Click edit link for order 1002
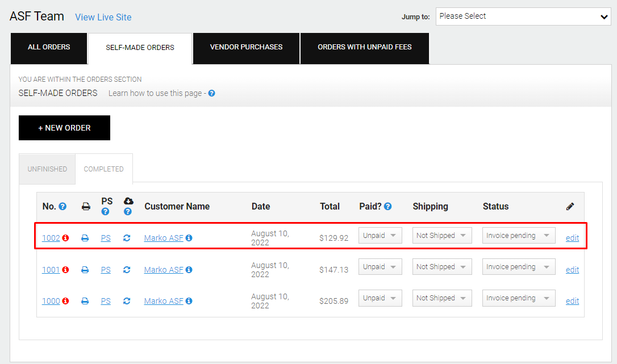Image resolution: width=617 pixels, height=364 pixels. 572,238
